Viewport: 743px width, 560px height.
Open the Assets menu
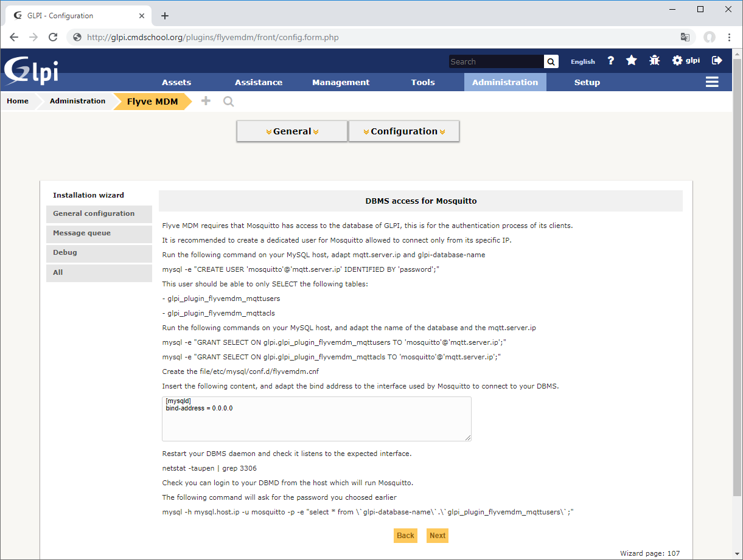(176, 82)
